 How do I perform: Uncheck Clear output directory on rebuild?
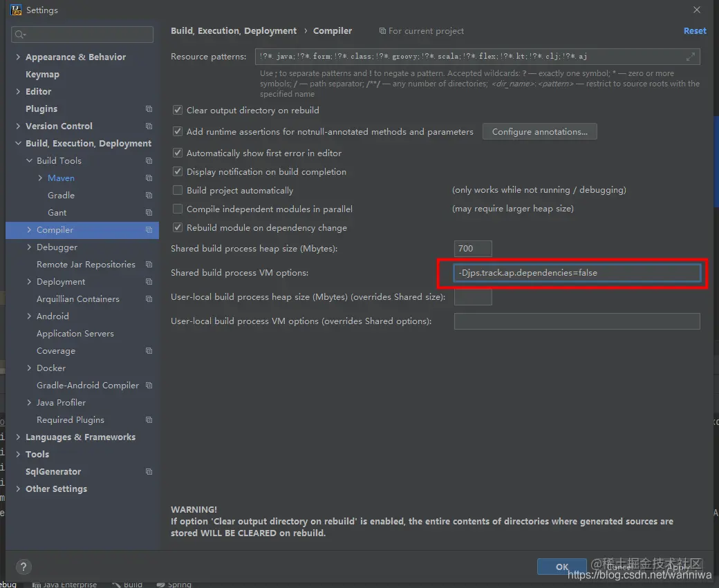(x=178, y=110)
